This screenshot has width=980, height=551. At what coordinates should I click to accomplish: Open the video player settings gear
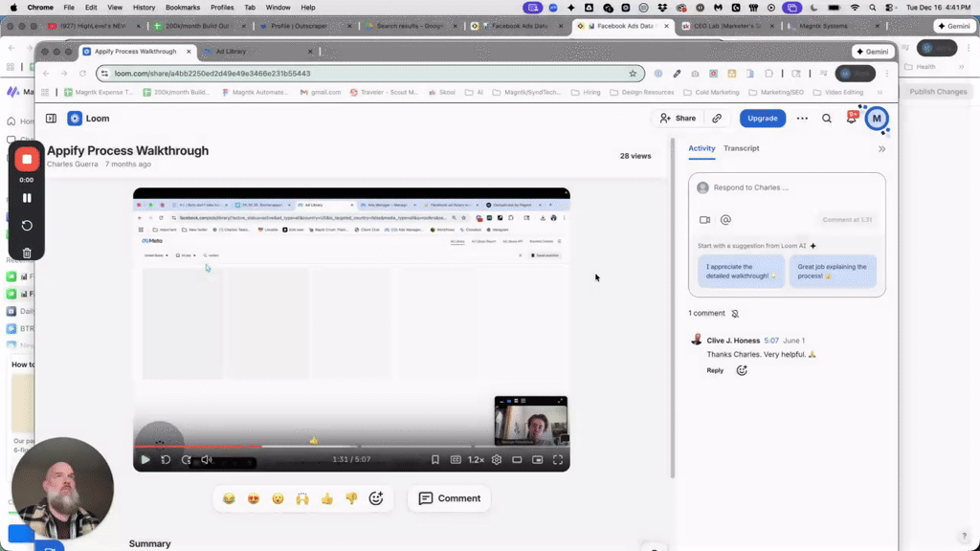coord(496,460)
